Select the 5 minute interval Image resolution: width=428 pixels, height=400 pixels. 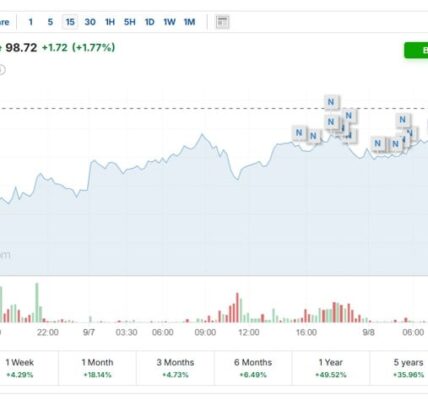point(50,22)
